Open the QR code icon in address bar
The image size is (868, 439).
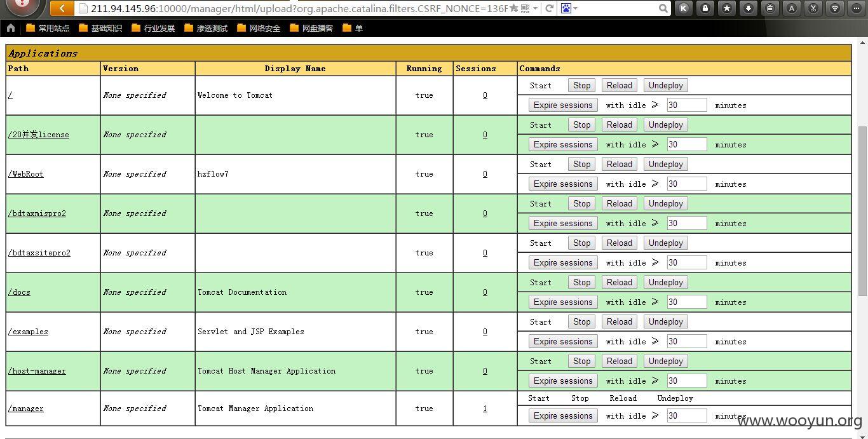pos(525,8)
